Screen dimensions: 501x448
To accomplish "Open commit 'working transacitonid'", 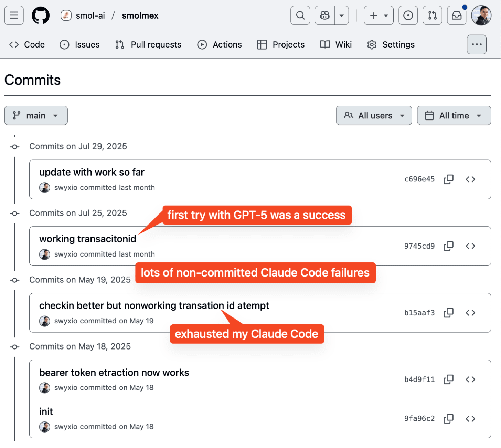I will [x=88, y=239].
